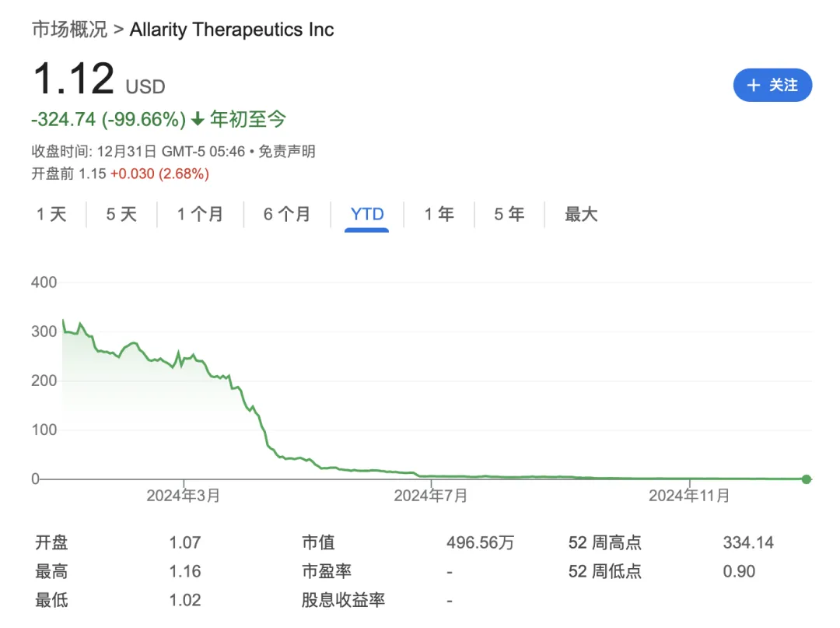840x628 pixels.
Task: Select the 1 天 time range tab
Action: [x=51, y=214]
